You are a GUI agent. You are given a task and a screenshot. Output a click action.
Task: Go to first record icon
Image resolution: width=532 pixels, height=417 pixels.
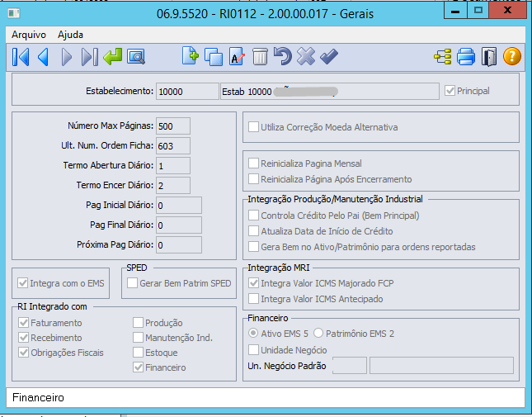(21, 57)
